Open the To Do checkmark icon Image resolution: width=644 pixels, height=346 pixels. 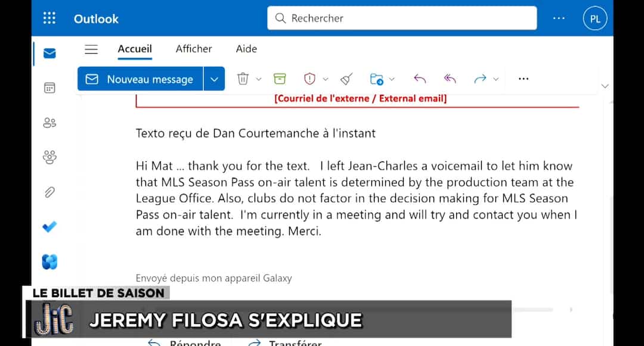point(49,227)
